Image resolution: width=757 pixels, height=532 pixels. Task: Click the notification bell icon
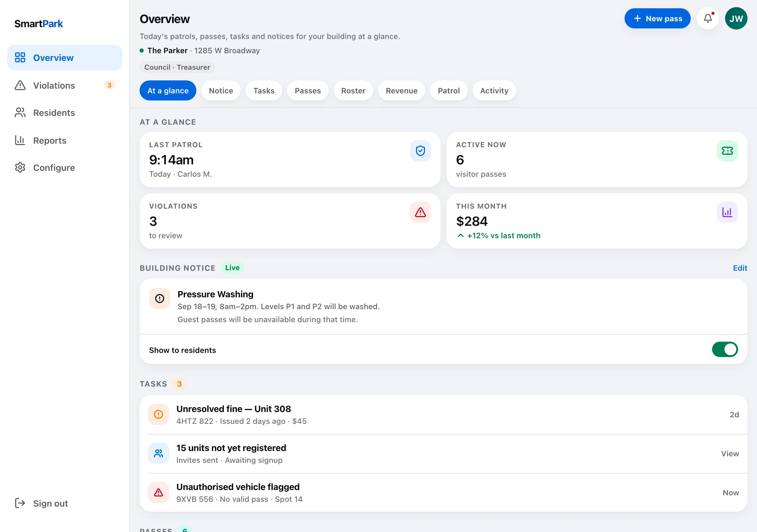tap(708, 18)
